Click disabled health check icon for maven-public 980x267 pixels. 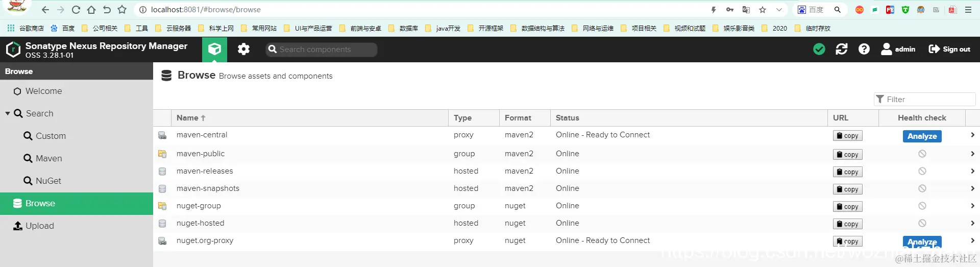tap(922, 154)
